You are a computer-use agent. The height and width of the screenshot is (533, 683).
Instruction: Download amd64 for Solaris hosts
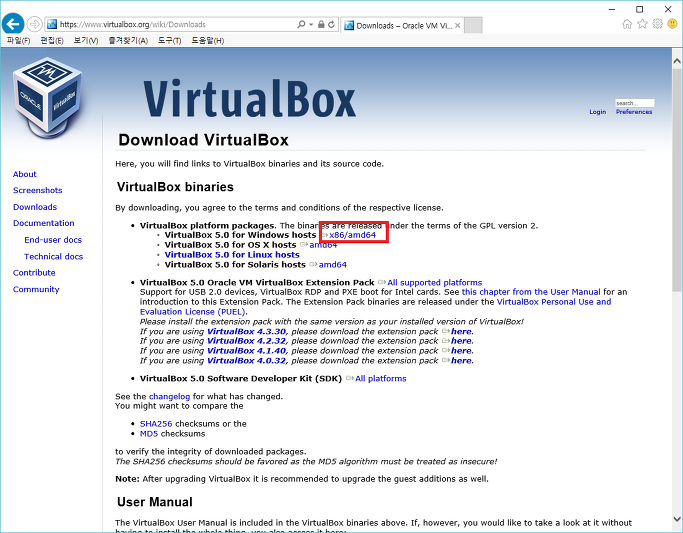(333, 265)
